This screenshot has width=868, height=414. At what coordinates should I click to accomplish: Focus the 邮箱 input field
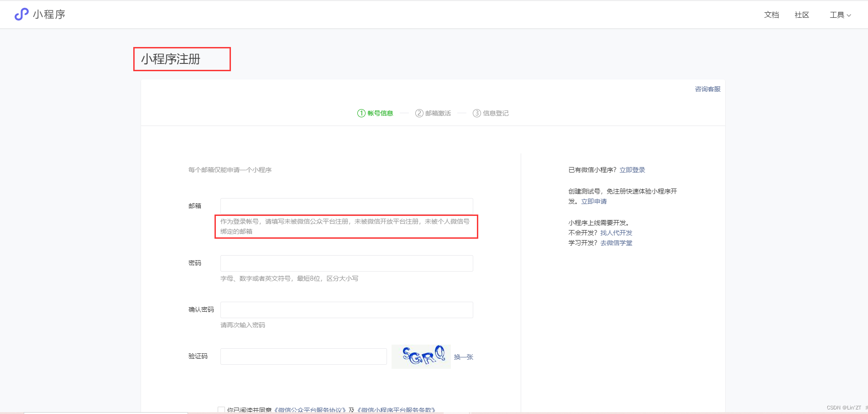click(347, 206)
